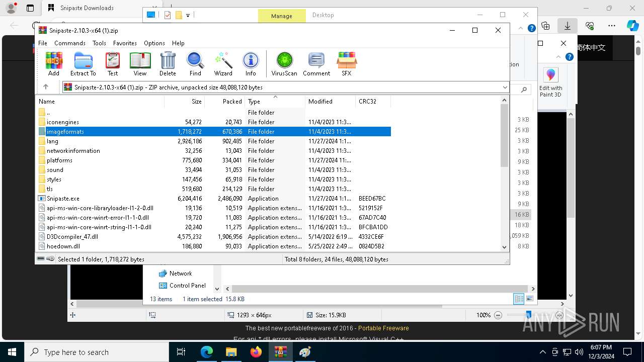Screen dimensions: 644x362
Task: Click the drive icon in the WinRAR status bar
Action: pos(41,259)
